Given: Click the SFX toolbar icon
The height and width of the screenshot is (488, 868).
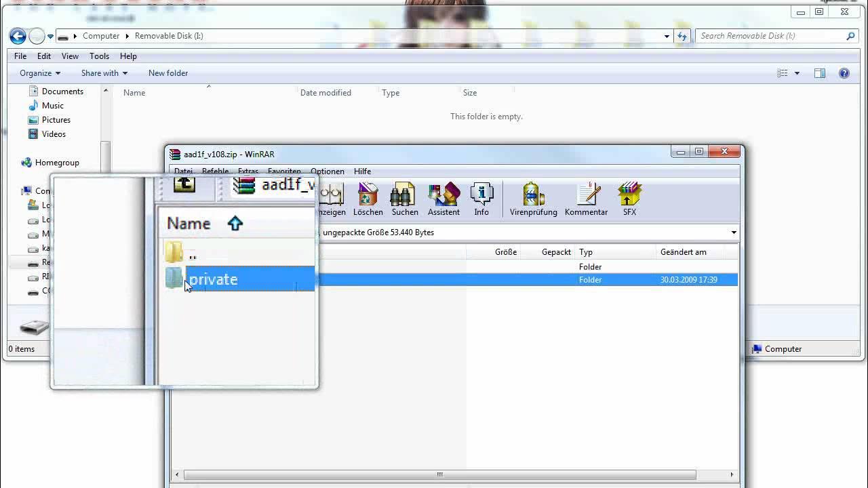Looking at the screenshot, I should (x=630, y=200).
